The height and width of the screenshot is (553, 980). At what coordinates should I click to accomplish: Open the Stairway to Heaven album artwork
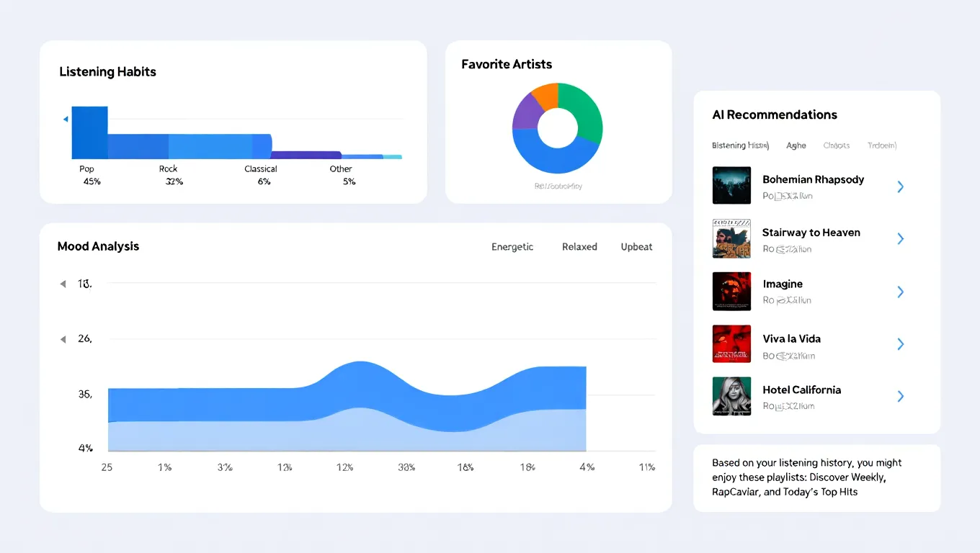coord(731,238)
